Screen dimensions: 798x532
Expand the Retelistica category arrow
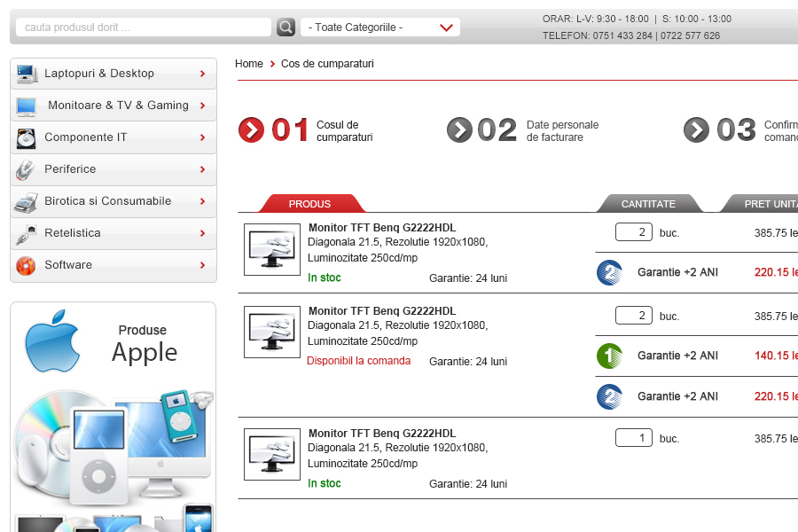[203, 233]
